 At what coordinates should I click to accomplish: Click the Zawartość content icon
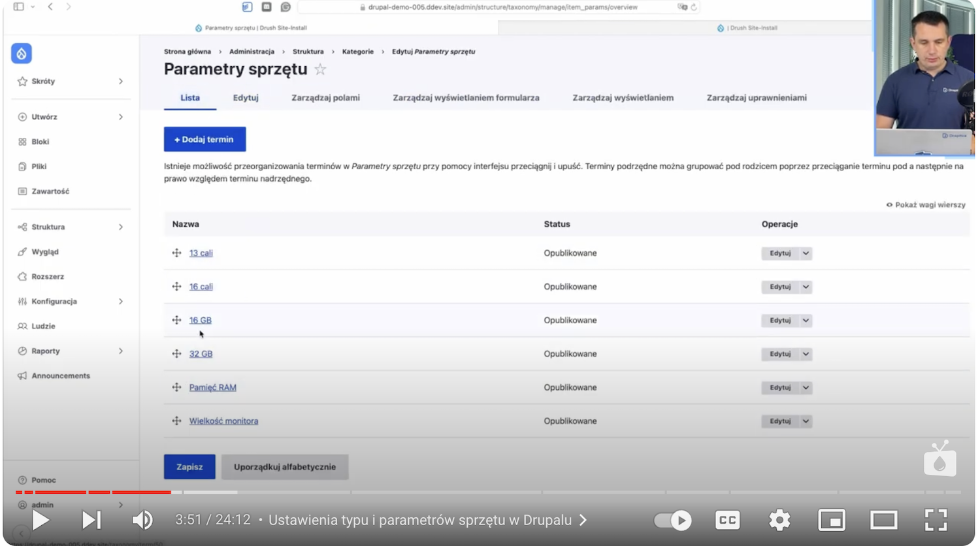pyautogui.click(x=22, y=191)
